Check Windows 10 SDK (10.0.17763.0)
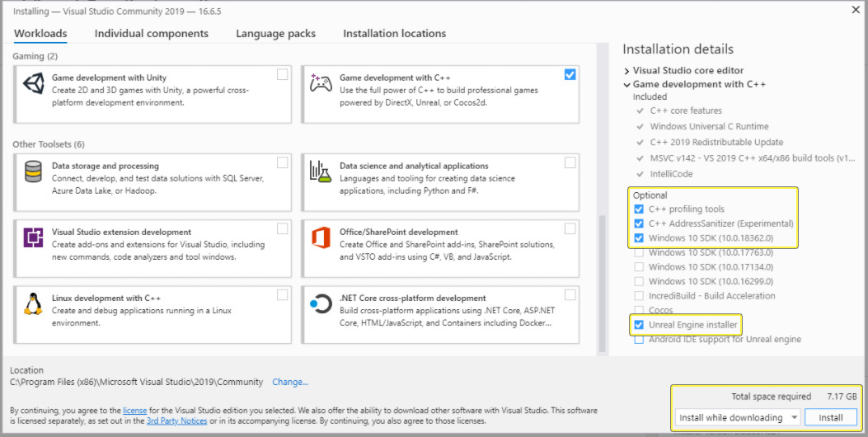The image size is (868, 437). coord(639,252)
